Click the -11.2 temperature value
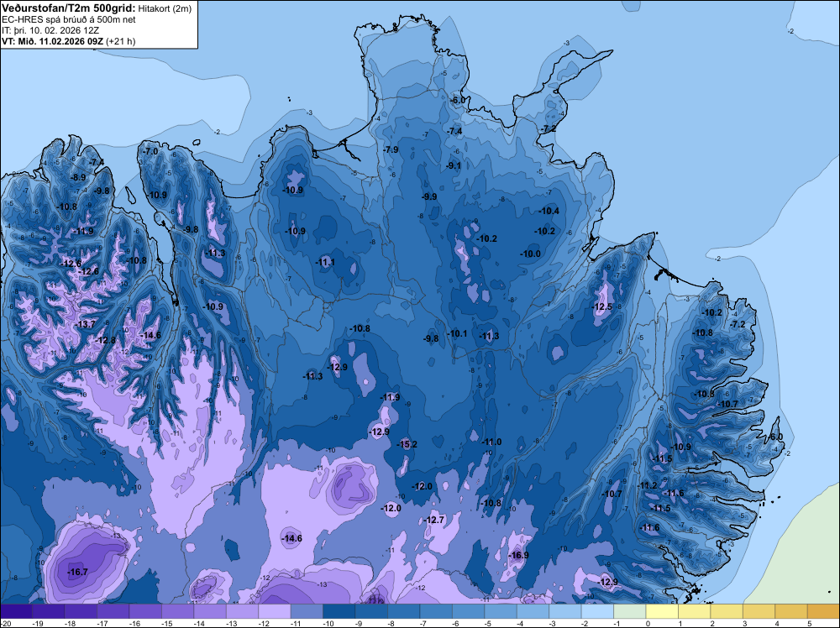The height and width of the screenshot is (628, 840). pyautogui.click(x=648, y=485)
